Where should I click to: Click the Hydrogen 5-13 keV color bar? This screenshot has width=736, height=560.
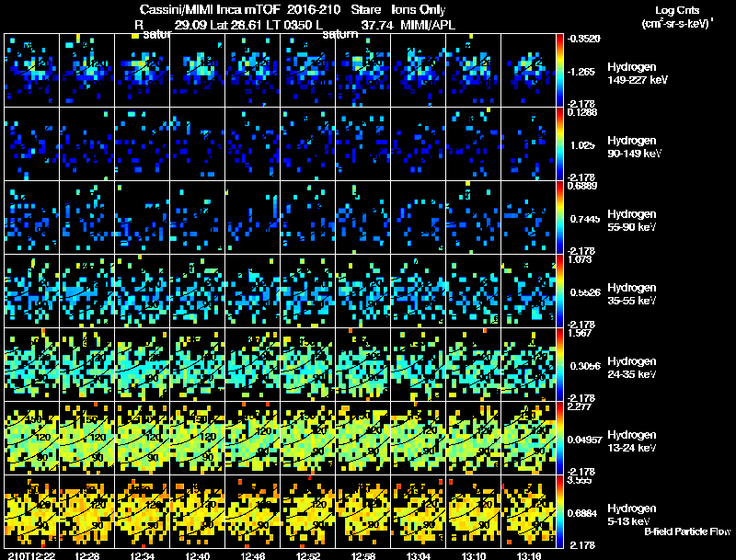(559, 511)
